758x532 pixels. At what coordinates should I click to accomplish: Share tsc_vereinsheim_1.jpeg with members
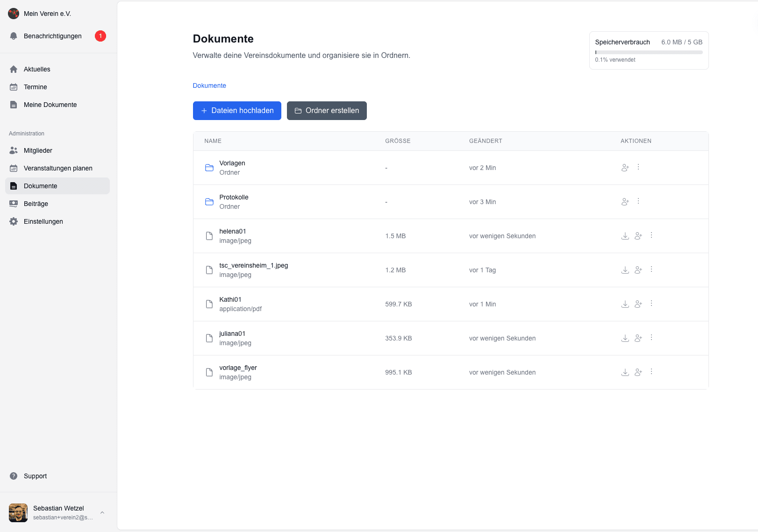pos(638,270)
